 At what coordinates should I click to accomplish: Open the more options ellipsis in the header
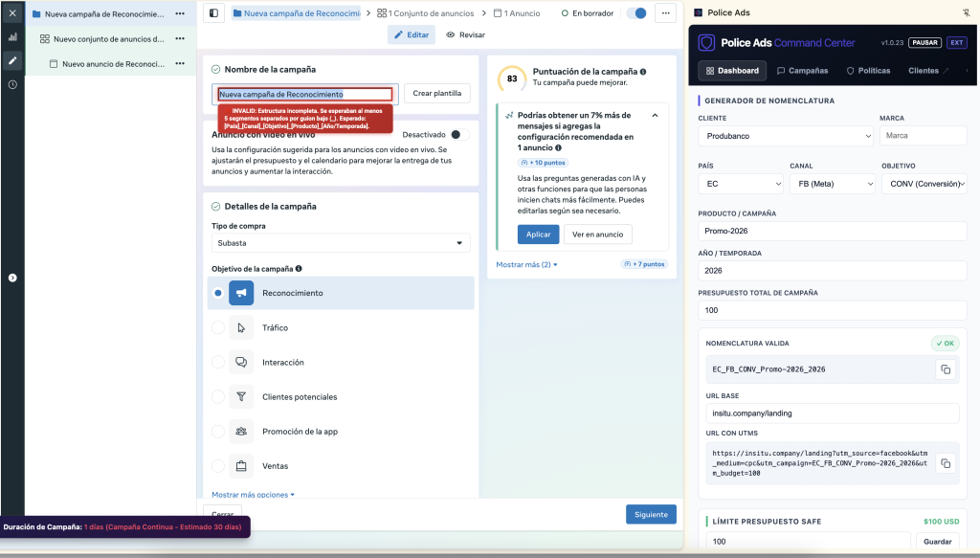(666, 12)
